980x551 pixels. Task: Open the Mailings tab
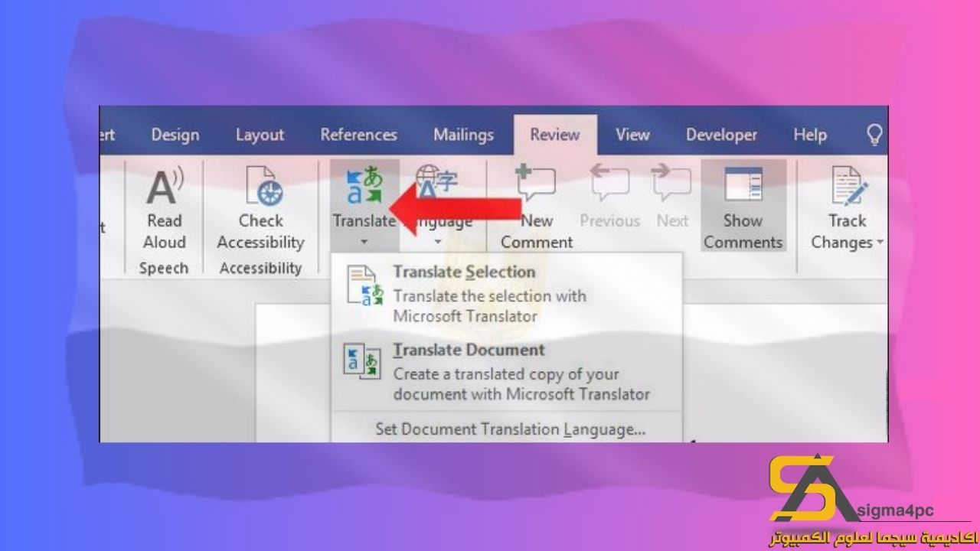(x=463, y=135)
